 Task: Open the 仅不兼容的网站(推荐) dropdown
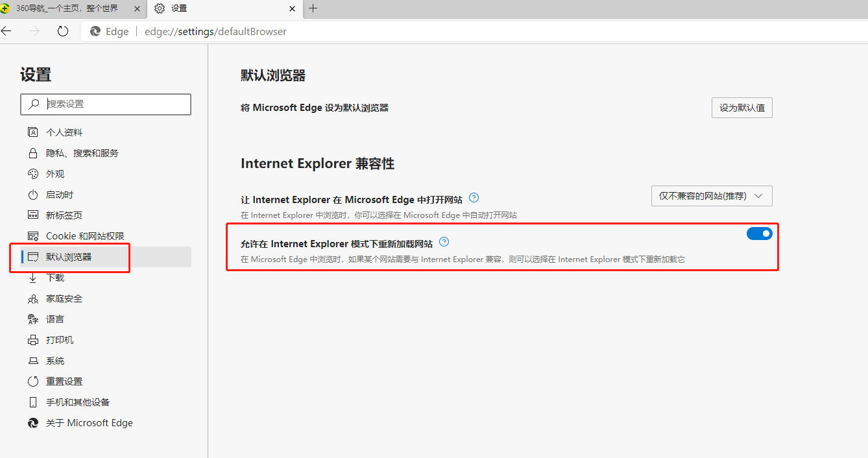click(x=712, y=196)
